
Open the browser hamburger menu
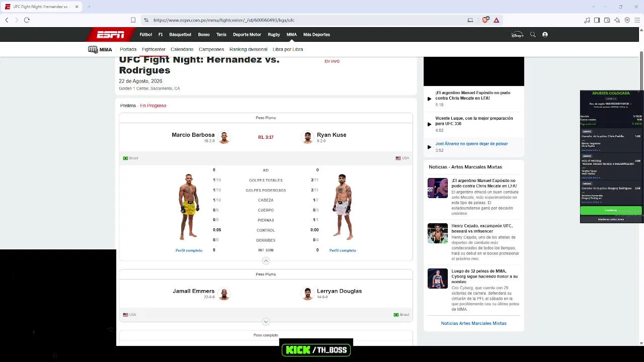tap(637, 20)
